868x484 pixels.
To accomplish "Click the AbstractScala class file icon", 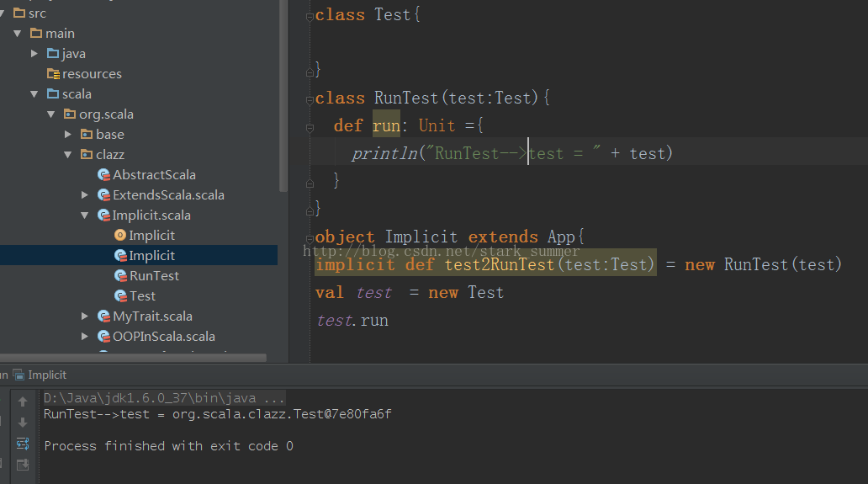I will (103, 175).
